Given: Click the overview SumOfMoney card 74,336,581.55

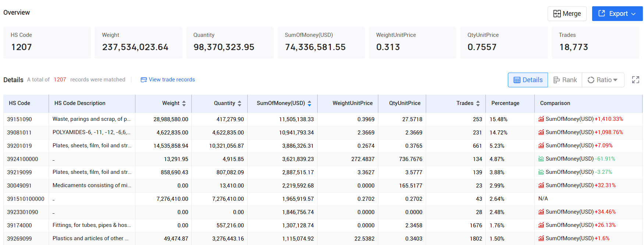Looking at the screenshot, I should [x=321, y=42].
